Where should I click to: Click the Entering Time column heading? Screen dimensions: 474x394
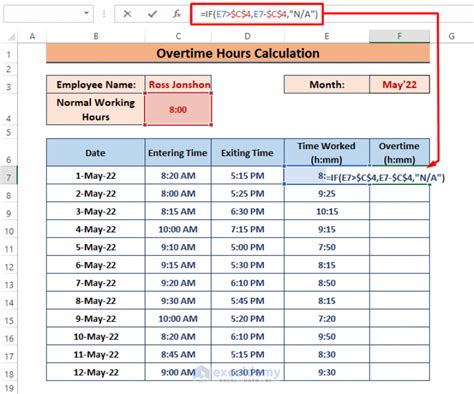[178, 153]
